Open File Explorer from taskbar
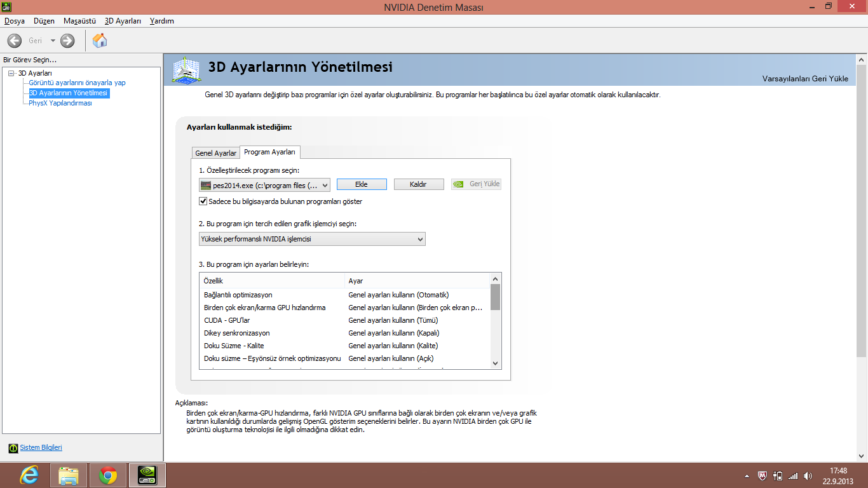Screen dimensions: 868x488 point(69,475)
